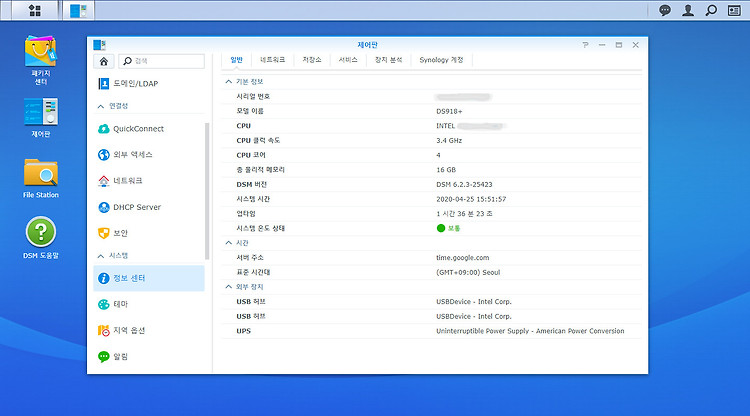Collapse the 시스템 sidebar section

[x=101, y=256]
